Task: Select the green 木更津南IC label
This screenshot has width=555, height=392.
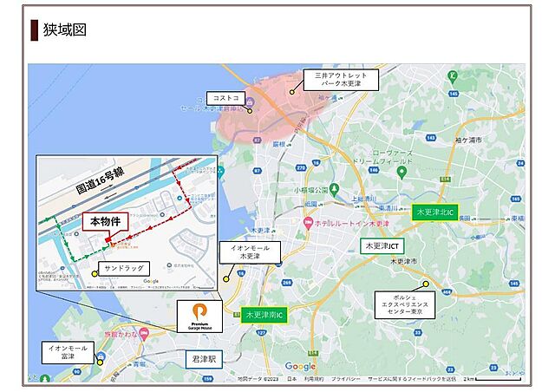Action: (265, 315)
